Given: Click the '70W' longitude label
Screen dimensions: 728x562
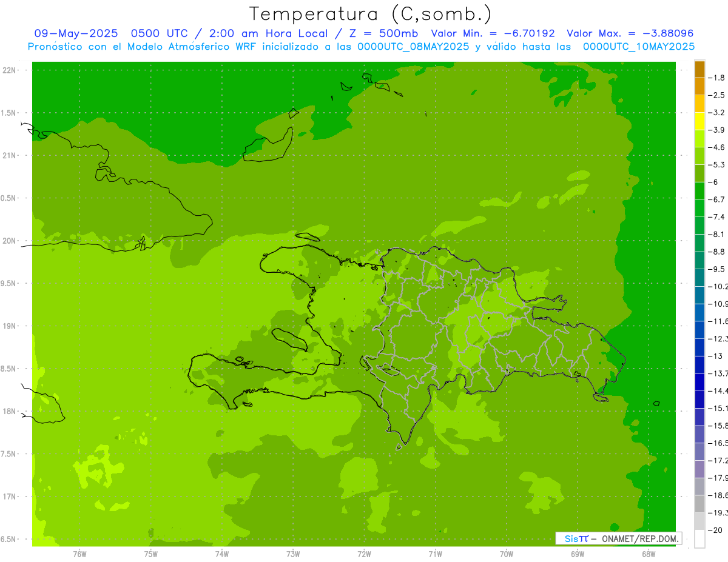Looking at the screenshot, I should coord(507,554).
